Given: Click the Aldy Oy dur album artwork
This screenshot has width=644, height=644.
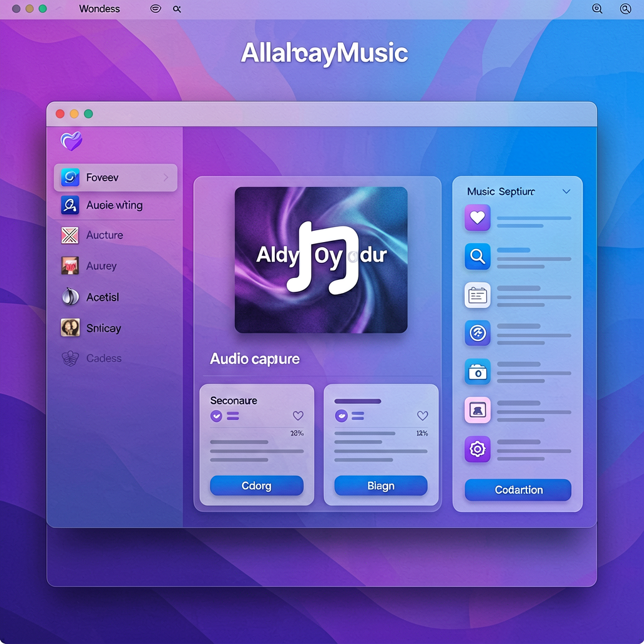Looking at the screenshot, I should 321,260.
